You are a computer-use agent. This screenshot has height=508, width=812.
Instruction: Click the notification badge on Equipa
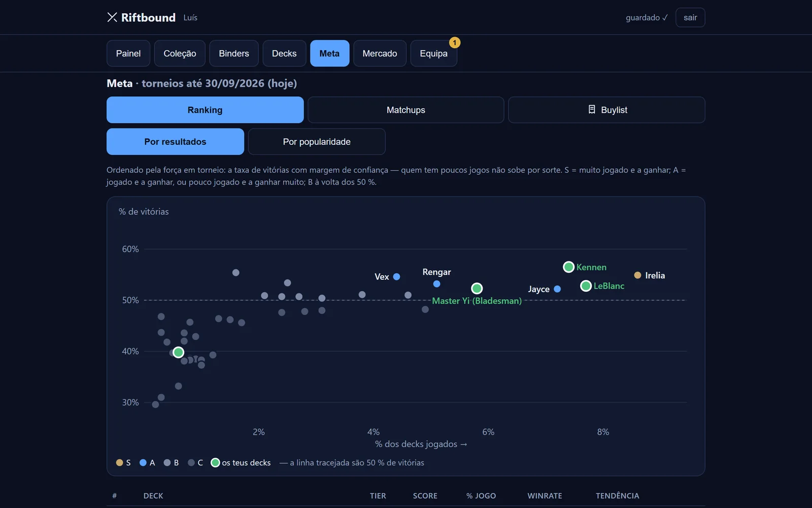pyautogui.click(x=455, y=43)
